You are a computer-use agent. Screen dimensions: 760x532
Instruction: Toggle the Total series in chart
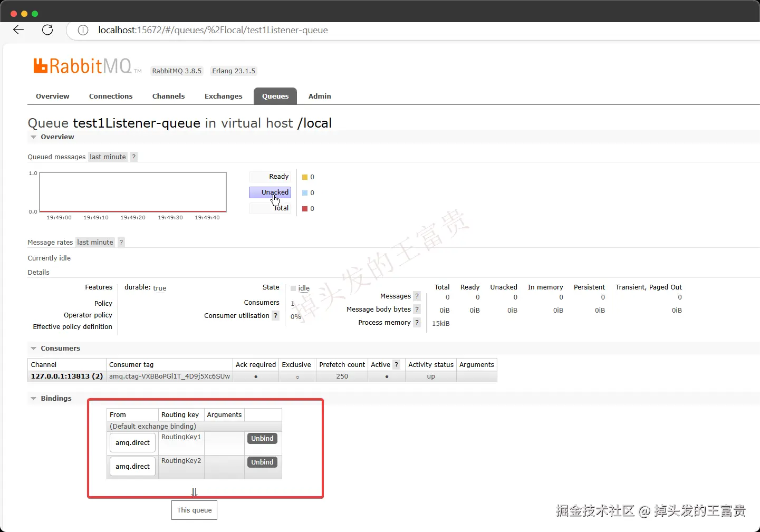[270, 208]
